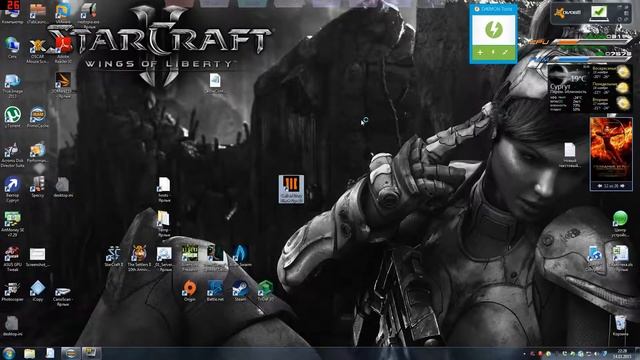Show next slide in poster gadget

(622, 186)
